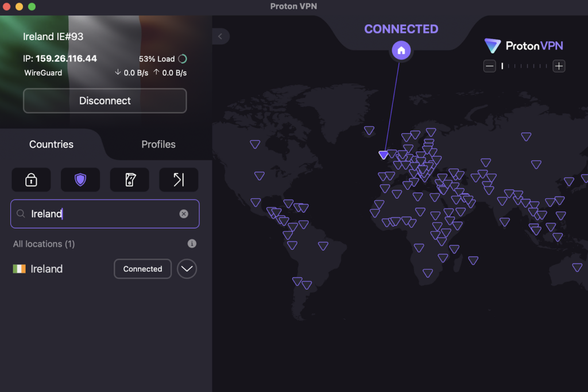Clear the search field with X icon
Image resolution: width=588 pixels, height=392 pixels.
click(x=184, y=214)
